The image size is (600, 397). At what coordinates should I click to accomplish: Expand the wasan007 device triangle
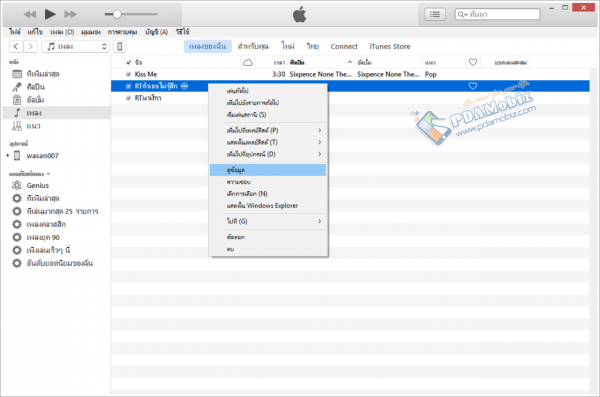click(7, 155)
